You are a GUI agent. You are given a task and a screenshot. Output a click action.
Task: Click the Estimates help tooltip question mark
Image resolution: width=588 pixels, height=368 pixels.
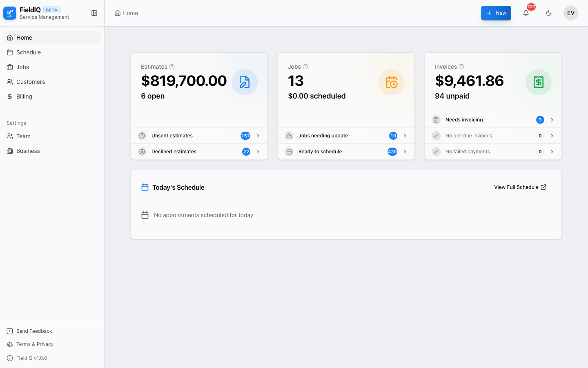tap(172, 67)
